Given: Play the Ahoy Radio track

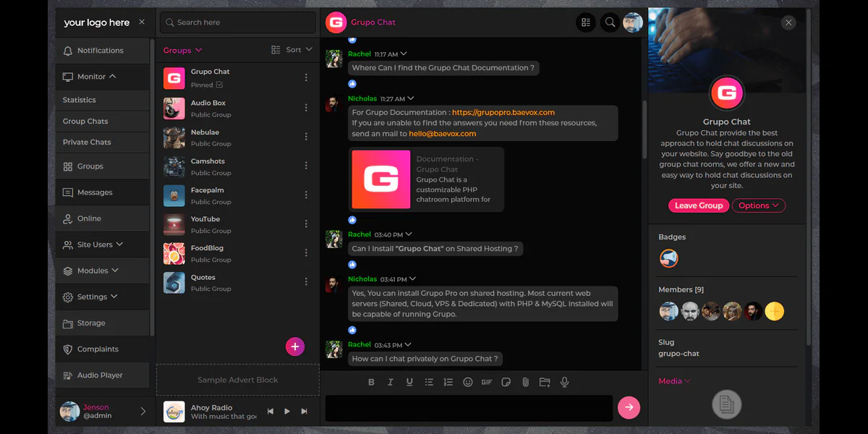Looking at the screenshot, I should (287, 412).
